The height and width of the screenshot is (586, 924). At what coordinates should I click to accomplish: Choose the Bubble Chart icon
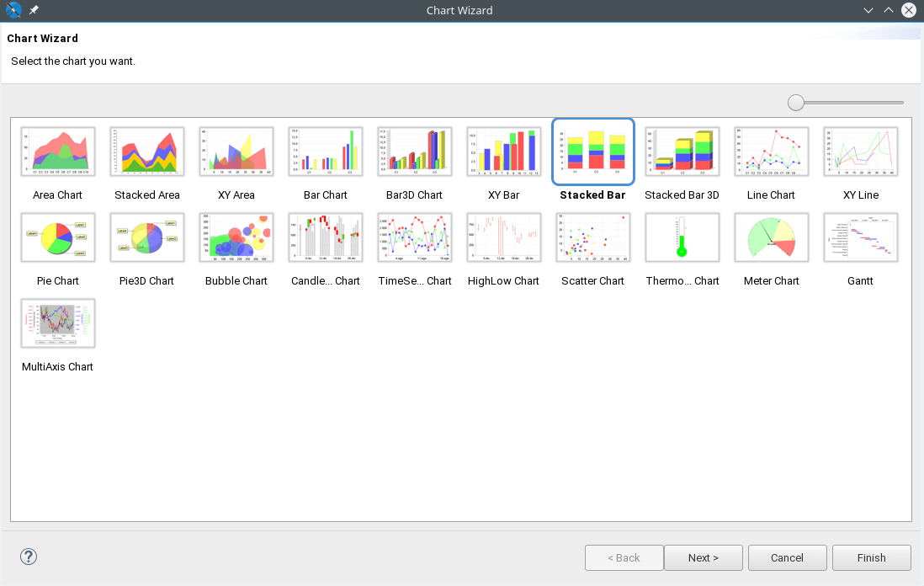point(236,237)
